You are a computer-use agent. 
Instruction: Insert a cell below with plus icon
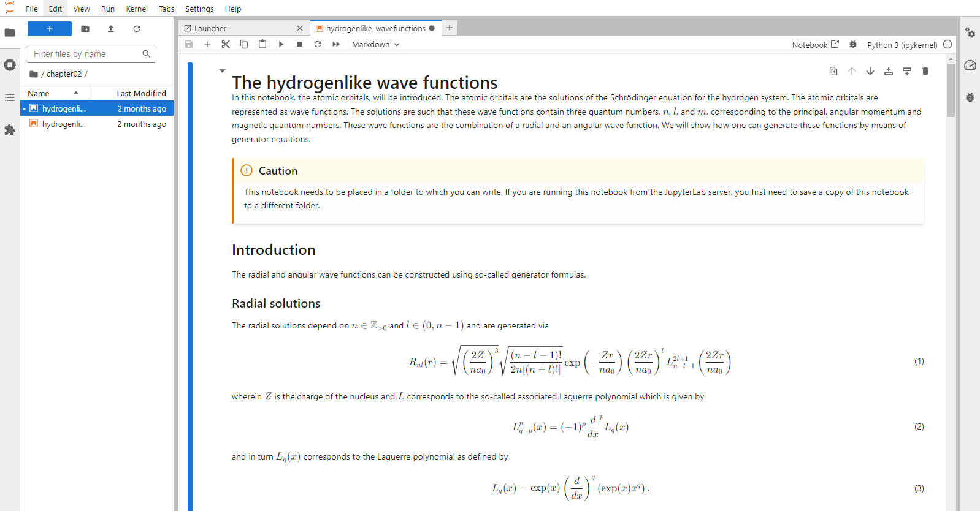pyautogui.click(x=207, y=44)
